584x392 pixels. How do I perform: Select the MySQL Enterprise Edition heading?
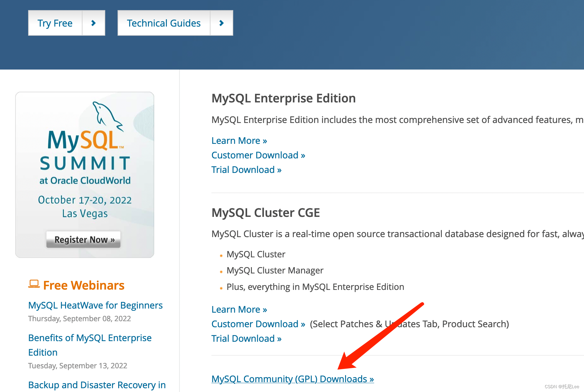pos(283,98)
